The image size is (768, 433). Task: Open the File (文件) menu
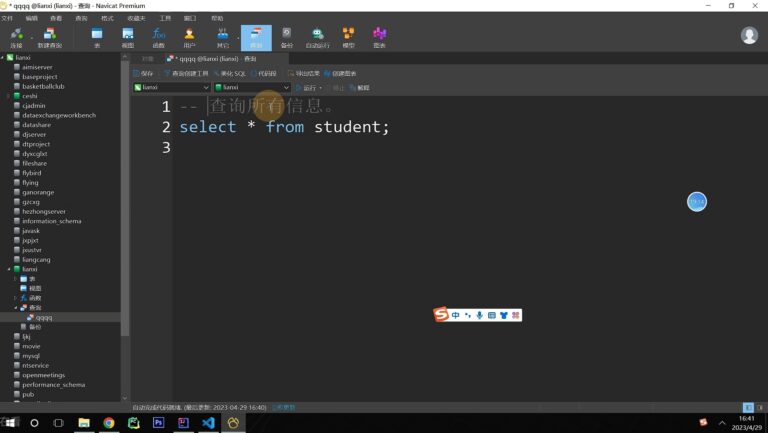(x=7, y=18)
